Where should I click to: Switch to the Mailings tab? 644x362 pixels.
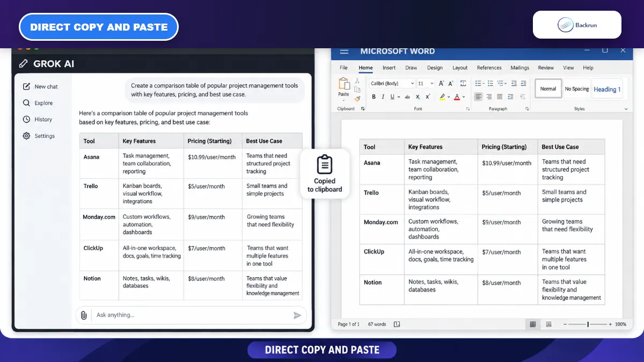[x=519, y=68]
